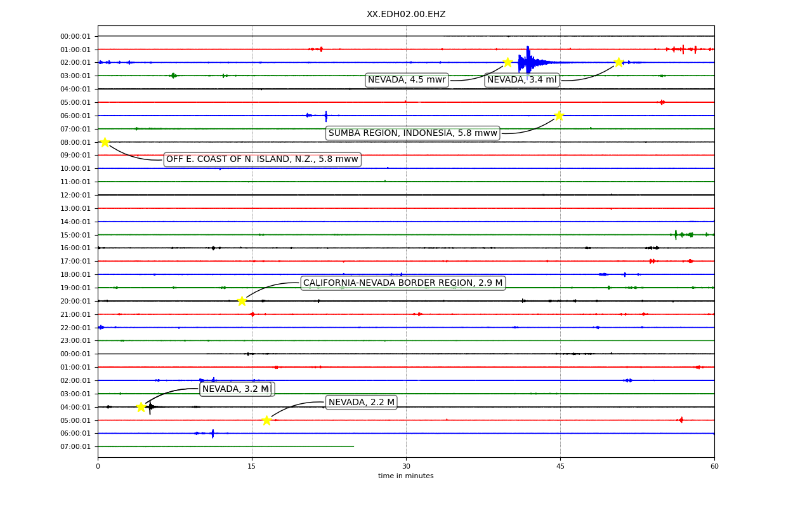
Task: Select the NEVADA, 4.5 mwr annotation label
Action: [x=407, y=80]
